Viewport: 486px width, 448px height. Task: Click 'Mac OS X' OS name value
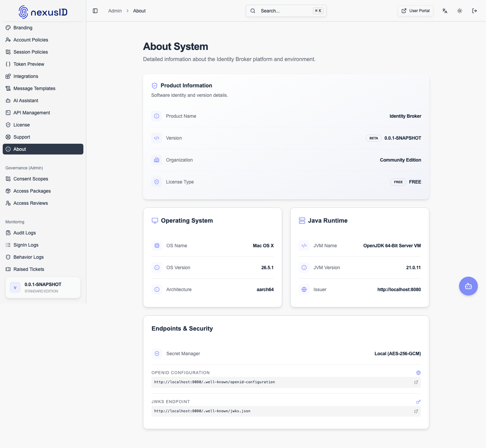click(263, 246)
